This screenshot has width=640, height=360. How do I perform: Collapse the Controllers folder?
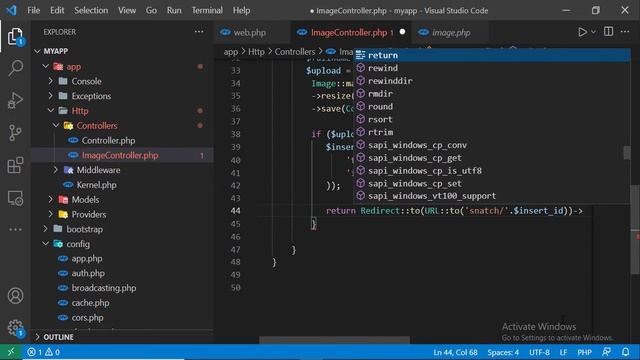click(x=56, y=125)
